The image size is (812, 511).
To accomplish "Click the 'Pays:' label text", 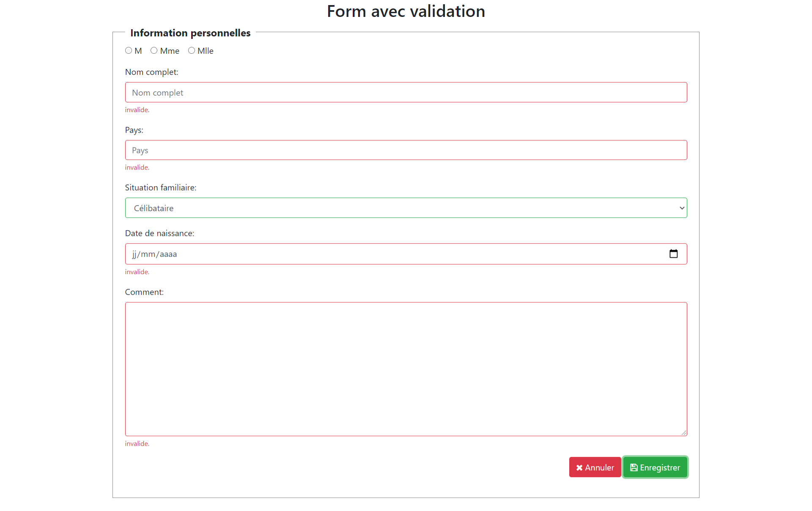I will coord(134,130).
